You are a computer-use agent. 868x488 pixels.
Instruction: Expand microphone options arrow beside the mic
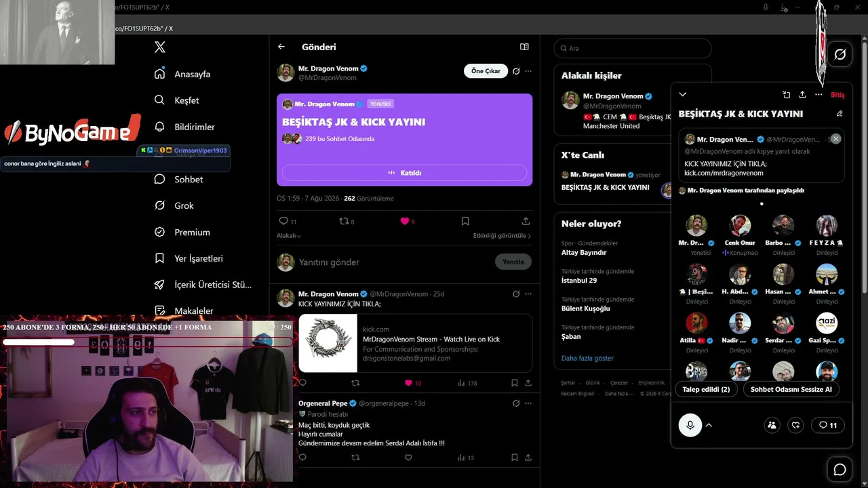[x=709, y=425]
